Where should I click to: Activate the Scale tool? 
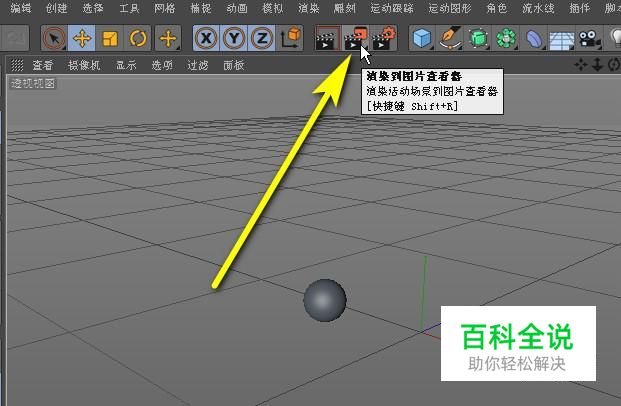109,38
